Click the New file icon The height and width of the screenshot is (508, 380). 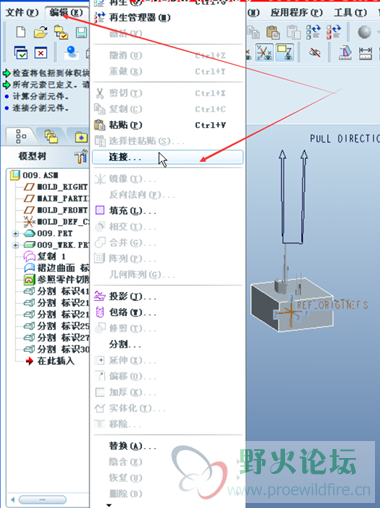21,32
